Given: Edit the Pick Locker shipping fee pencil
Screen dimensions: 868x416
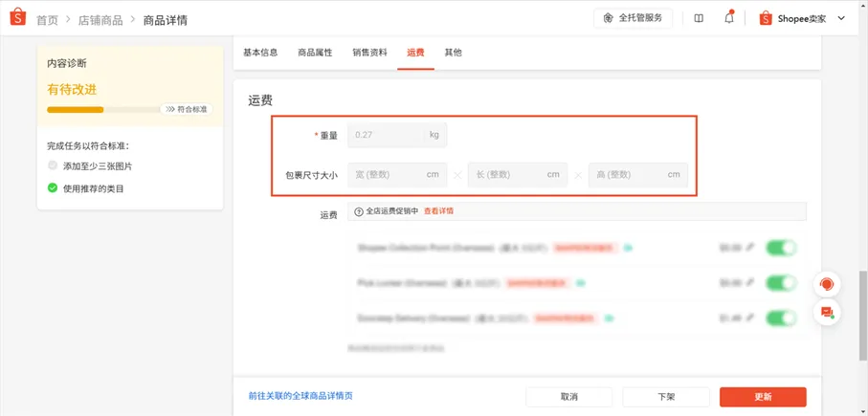Looking at the screenshot, I should (x=750, y=283).
